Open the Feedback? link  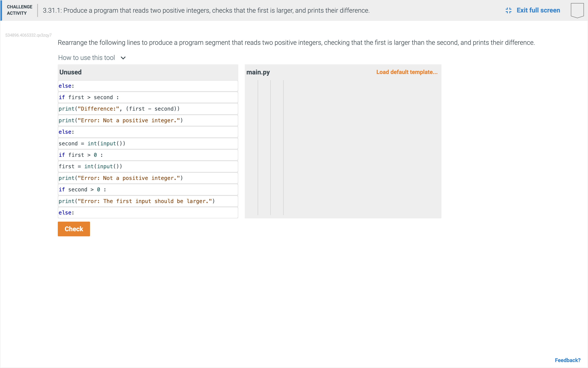click(x=567, y=360)
